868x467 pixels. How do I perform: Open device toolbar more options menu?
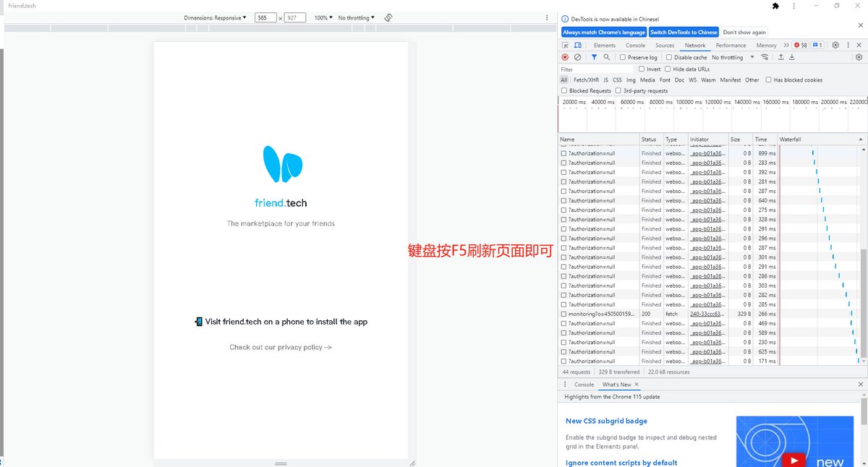546,17
